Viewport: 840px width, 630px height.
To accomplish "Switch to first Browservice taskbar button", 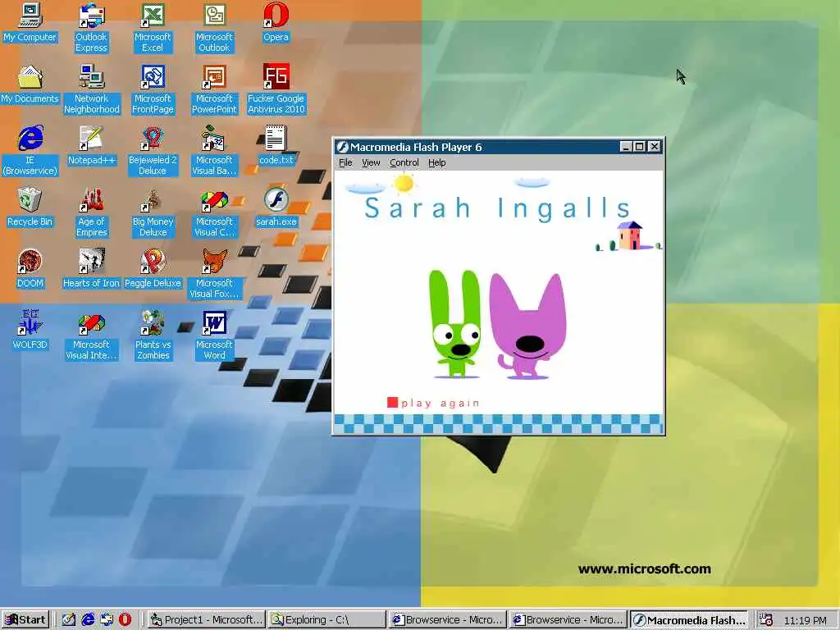I will (448, 620).
